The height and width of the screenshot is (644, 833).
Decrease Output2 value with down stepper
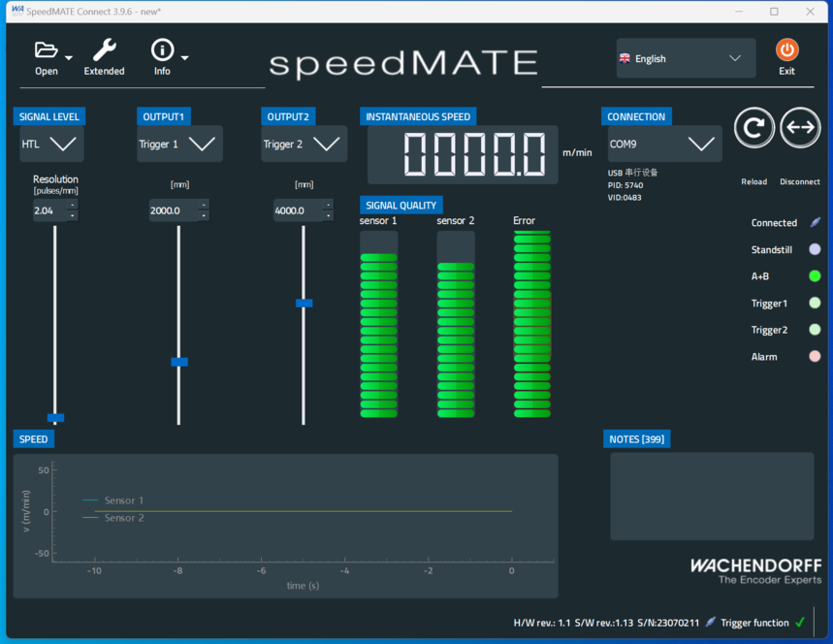tap(329, 215)
